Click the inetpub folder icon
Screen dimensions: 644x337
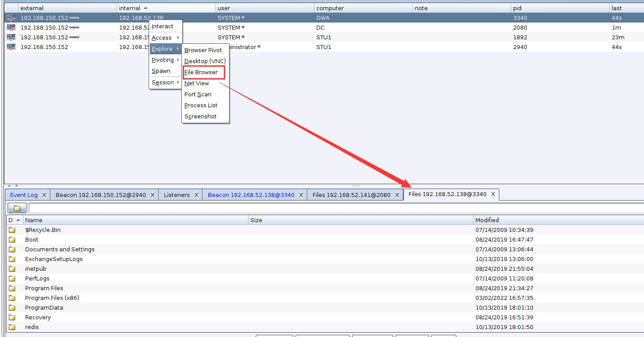point(12,269)
